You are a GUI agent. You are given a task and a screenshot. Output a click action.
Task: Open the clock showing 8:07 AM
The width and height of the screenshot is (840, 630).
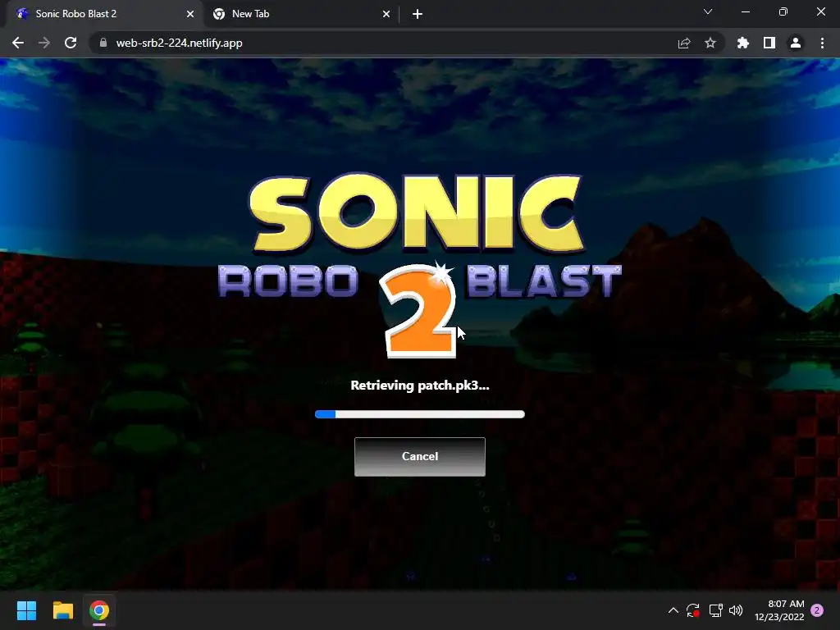tap(779, 610)
